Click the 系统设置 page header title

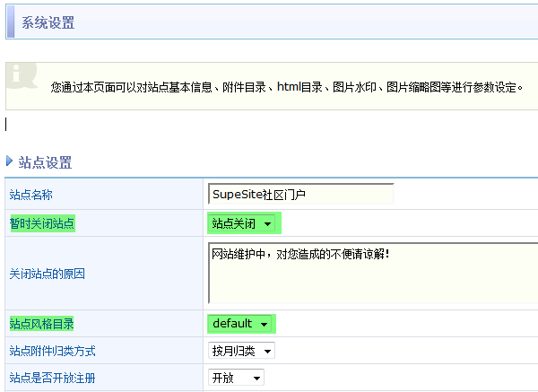tap(48, 22)
